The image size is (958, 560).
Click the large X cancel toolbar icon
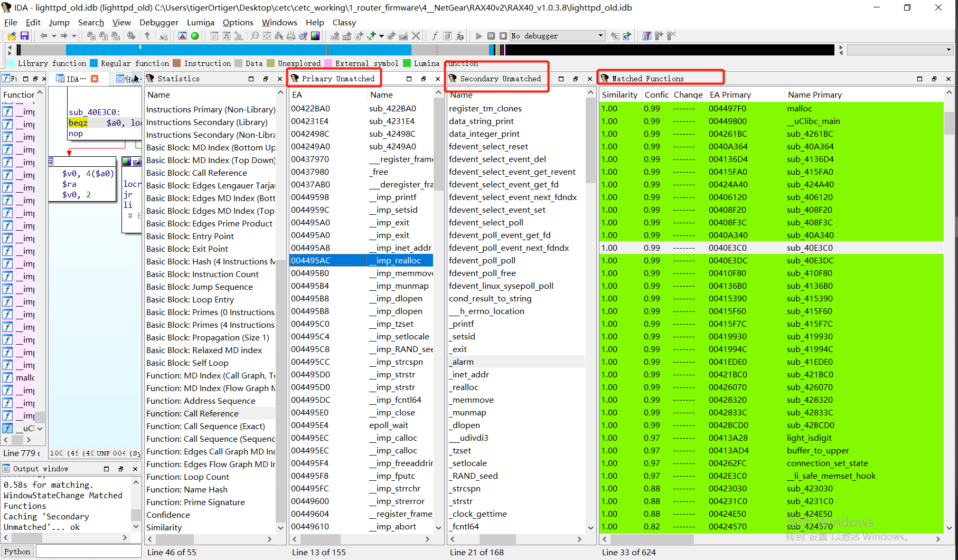(416, 36)
